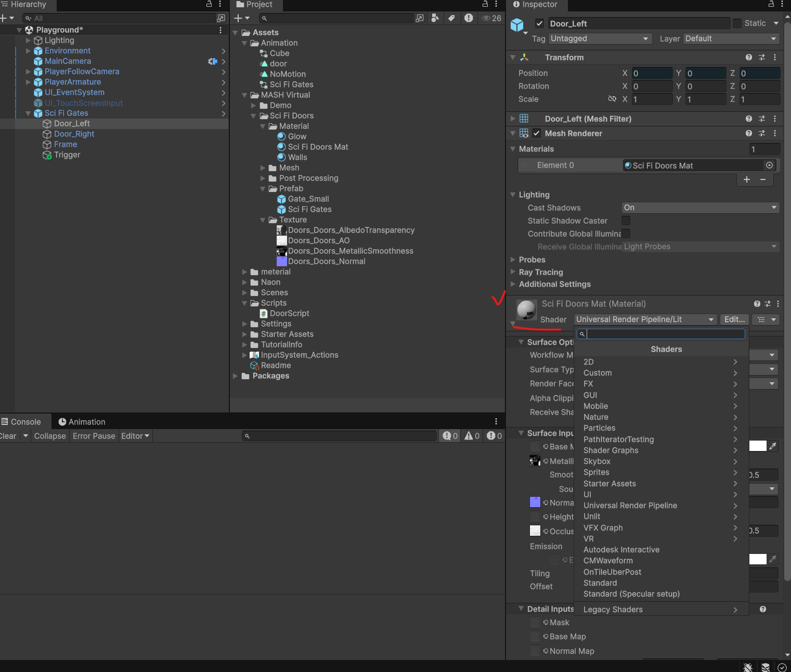Image resolution: width=791 pixels, height=672 pixels.
Task: Click the Base Map color eyedropper icon
Action: coord(773,446)
